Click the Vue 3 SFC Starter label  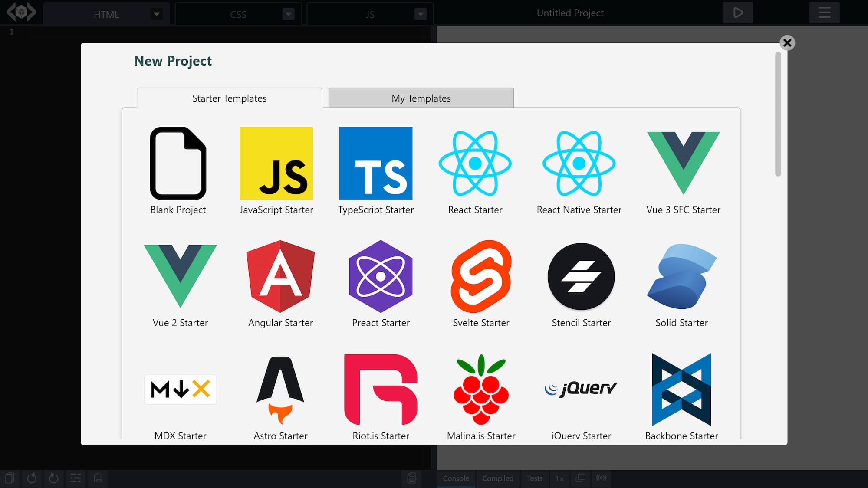click(x=683, y=210)
